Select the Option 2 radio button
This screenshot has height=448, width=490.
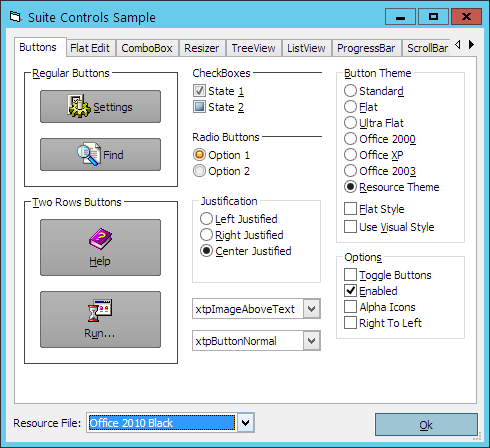pos(221,171)
